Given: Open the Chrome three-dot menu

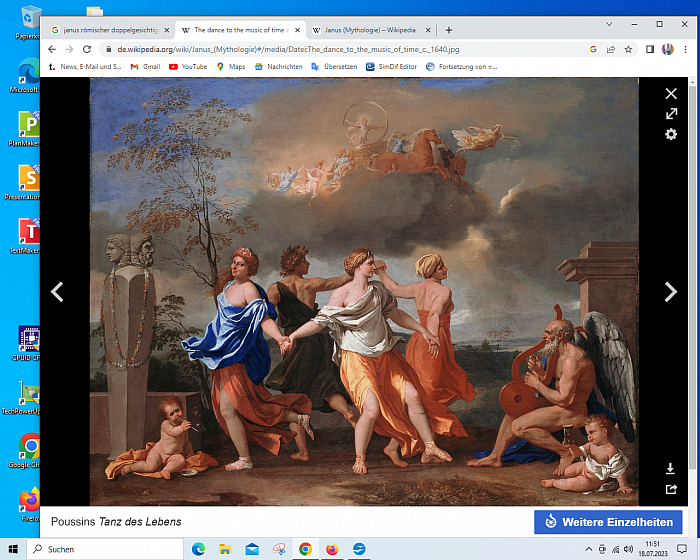Looking at the screenshot, I should click(x=685, y=49).
